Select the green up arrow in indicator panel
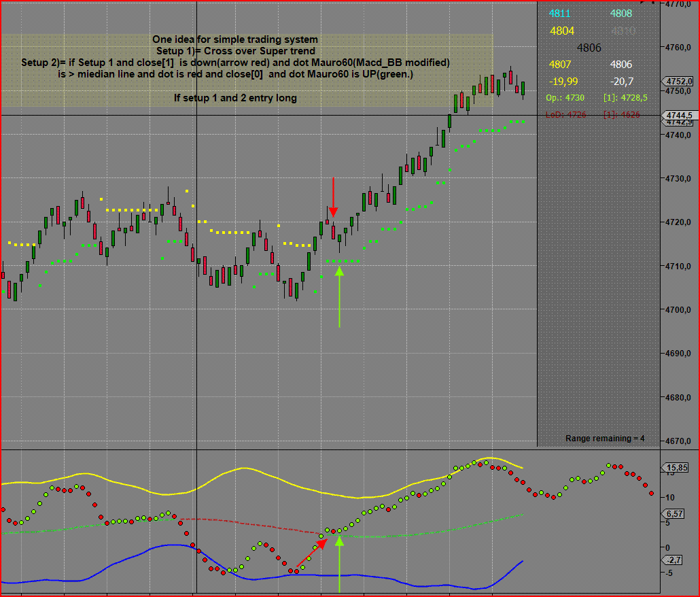This screenshot has width=700, height=597. coord(340,564)
